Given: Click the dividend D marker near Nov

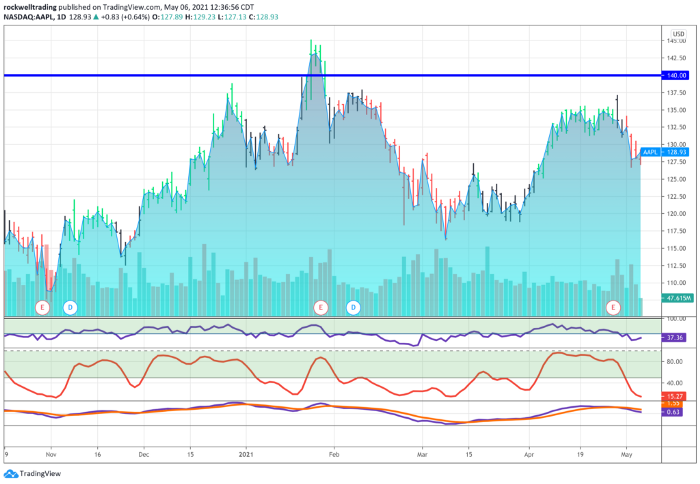Looking at the screenshot, I should click(70, 307).
